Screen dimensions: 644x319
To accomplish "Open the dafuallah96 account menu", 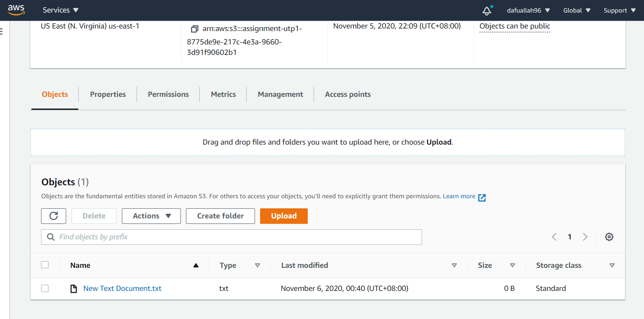I will tap(528, 10).
